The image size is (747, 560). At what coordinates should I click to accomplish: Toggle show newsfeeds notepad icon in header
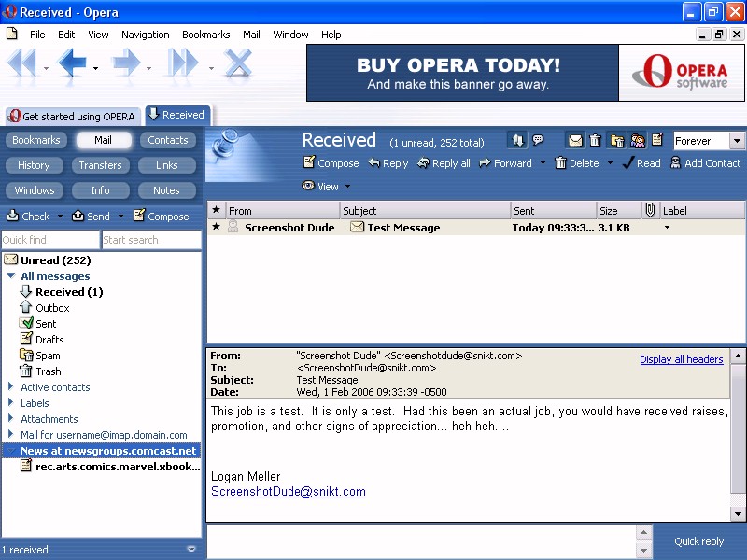pyautogui.click(x=657, y=140)
